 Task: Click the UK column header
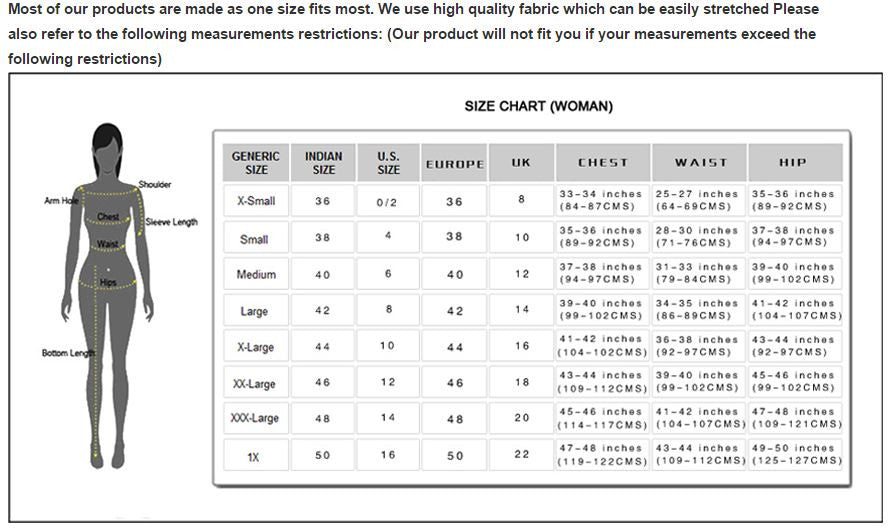521,163
